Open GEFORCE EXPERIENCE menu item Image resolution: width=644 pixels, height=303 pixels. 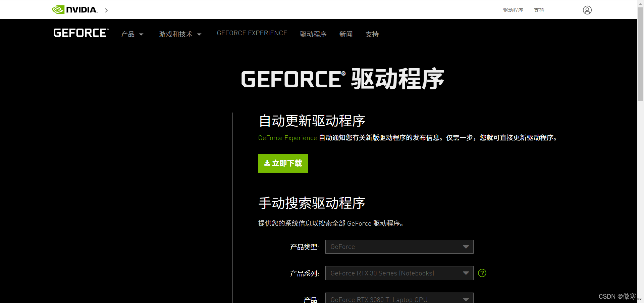[x=252, y=33]
